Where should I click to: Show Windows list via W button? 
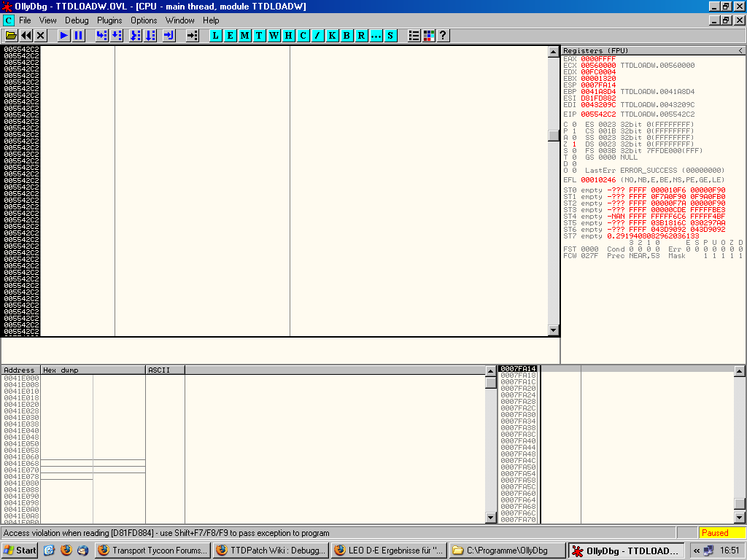pos(274,36)
